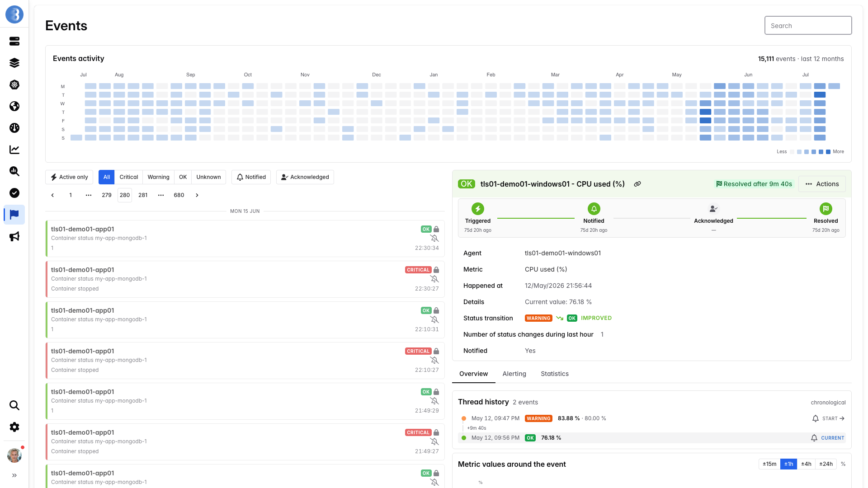This screenshot has width=868, height=488.
Task: Go to previous page with left chevron
Action: point(52,195)
